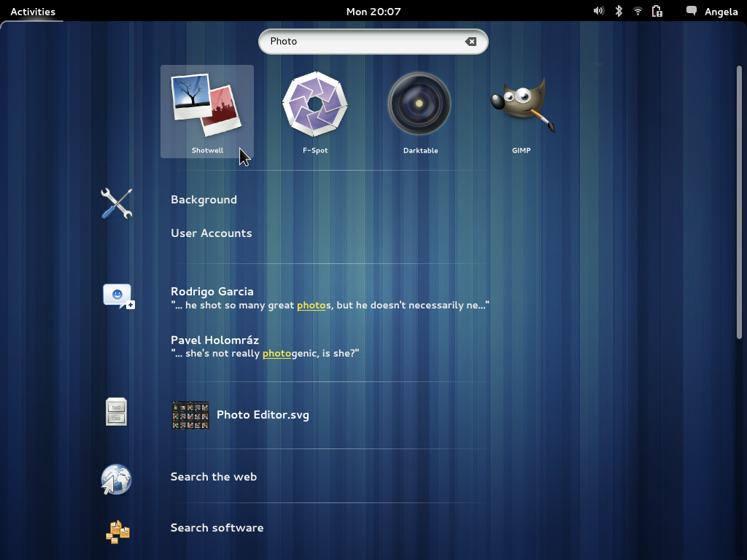Open the photogenic message snippet

click(265, 354)
